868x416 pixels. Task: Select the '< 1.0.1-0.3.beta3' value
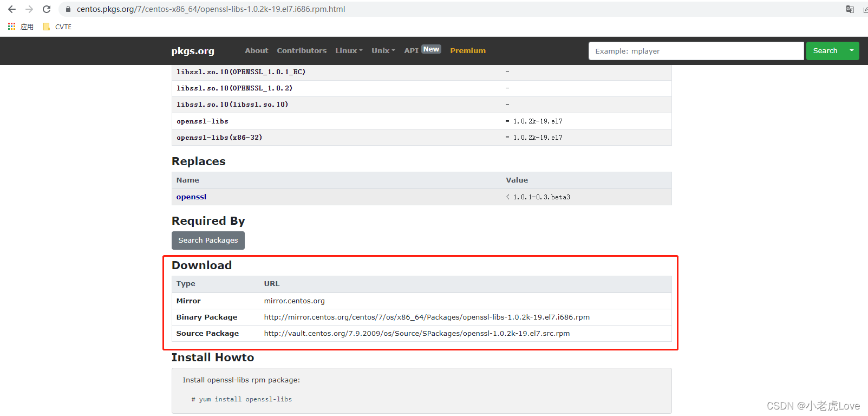(x=538, y=197)
